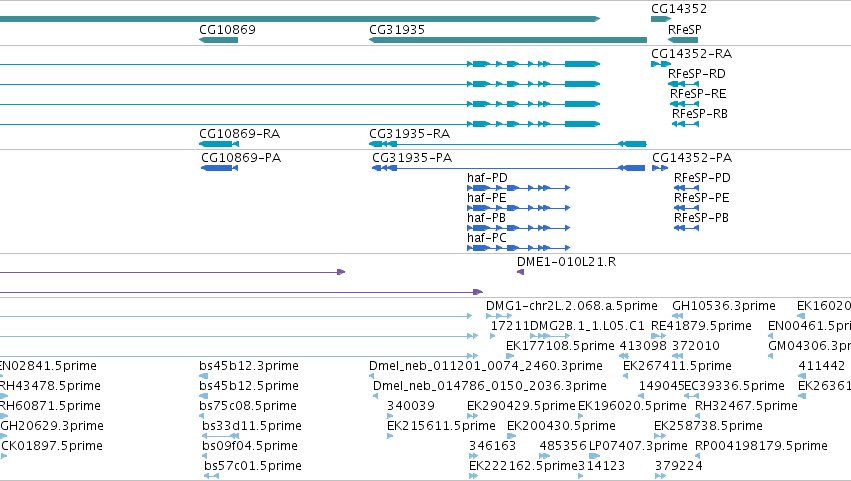The image size is (851, 481).
Task: Click the EK215611.5prime EST label
Action: tap(441, 427)
